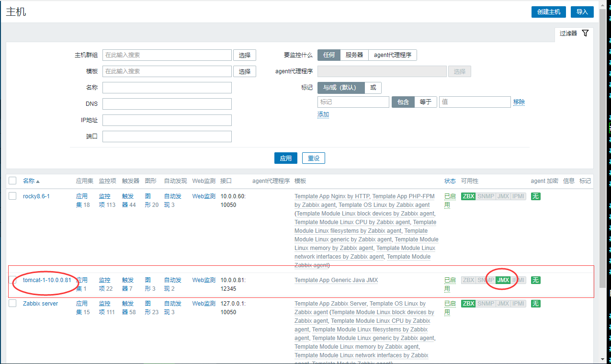Select 服务器 monitoring option
Screen dimensions: 611x364
354,55
